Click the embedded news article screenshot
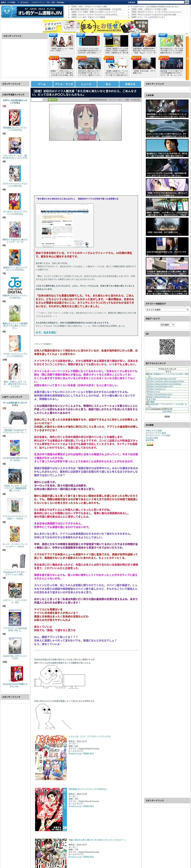 pyautogui.click(x=65, y=225)
